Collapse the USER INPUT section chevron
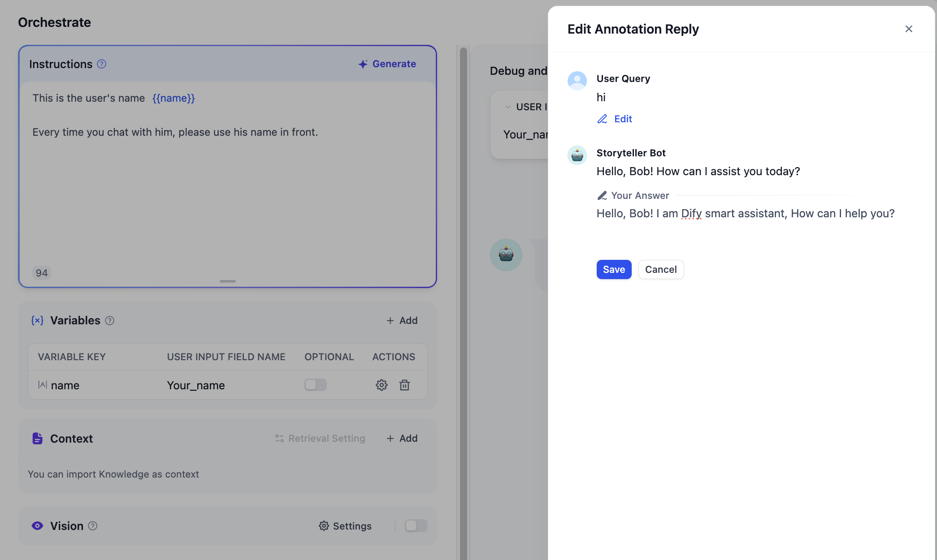Screen dimensions: 937x560 (x=508, y=107)
